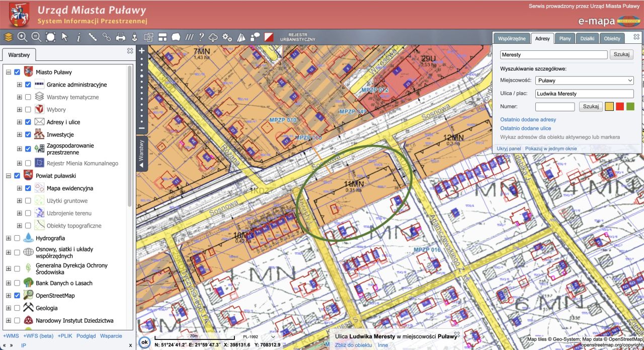Toggle Zagospodarowanie przestrzenne checkbox

(28, 149)
